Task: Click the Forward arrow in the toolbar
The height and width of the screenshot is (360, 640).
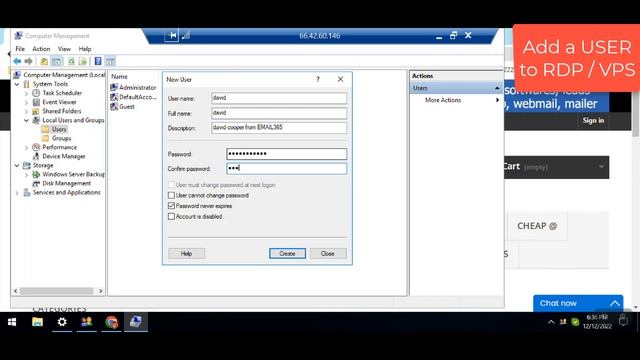Action: (29, 61)
